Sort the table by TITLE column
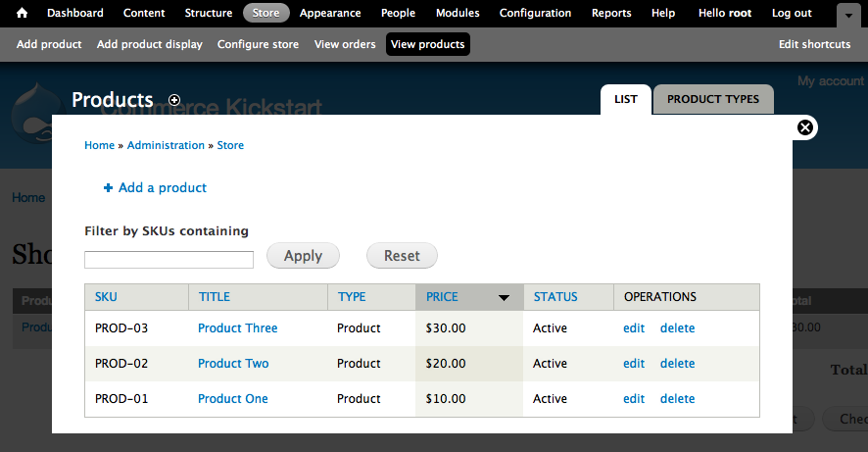Viewport: 868px width, 452px height. tap(215, 297)
